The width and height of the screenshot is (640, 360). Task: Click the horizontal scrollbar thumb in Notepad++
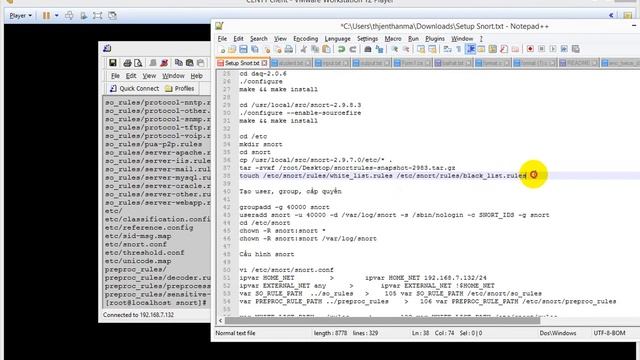click(382, 320)
